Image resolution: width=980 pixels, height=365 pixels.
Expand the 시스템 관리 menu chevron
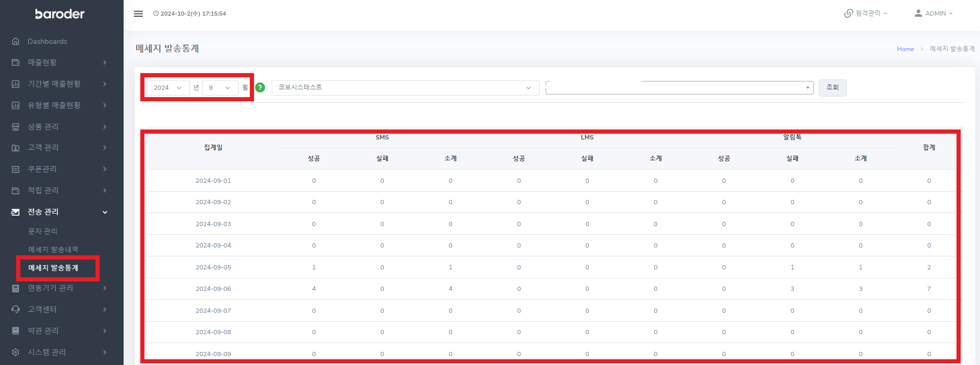tap(105, 352)
